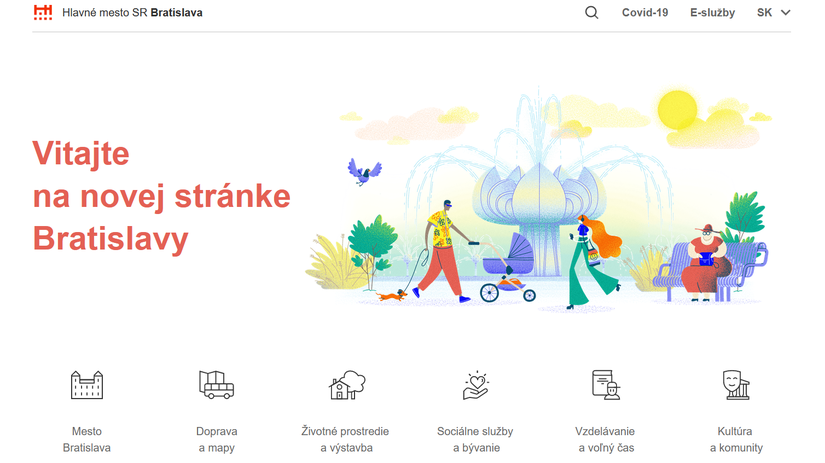Select the hand holding heart icon
This screenshot has width=825, height=463.
click(x=476, y=386)
